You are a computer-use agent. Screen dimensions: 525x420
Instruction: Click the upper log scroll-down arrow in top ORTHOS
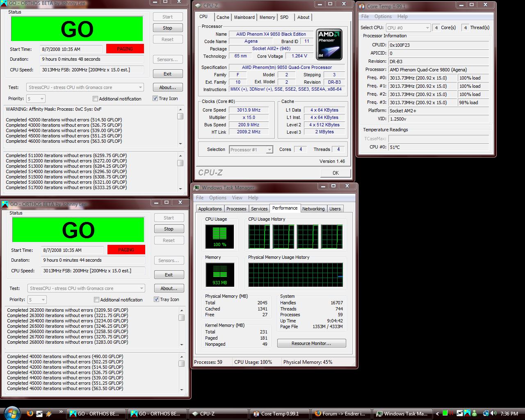[180, 144]
